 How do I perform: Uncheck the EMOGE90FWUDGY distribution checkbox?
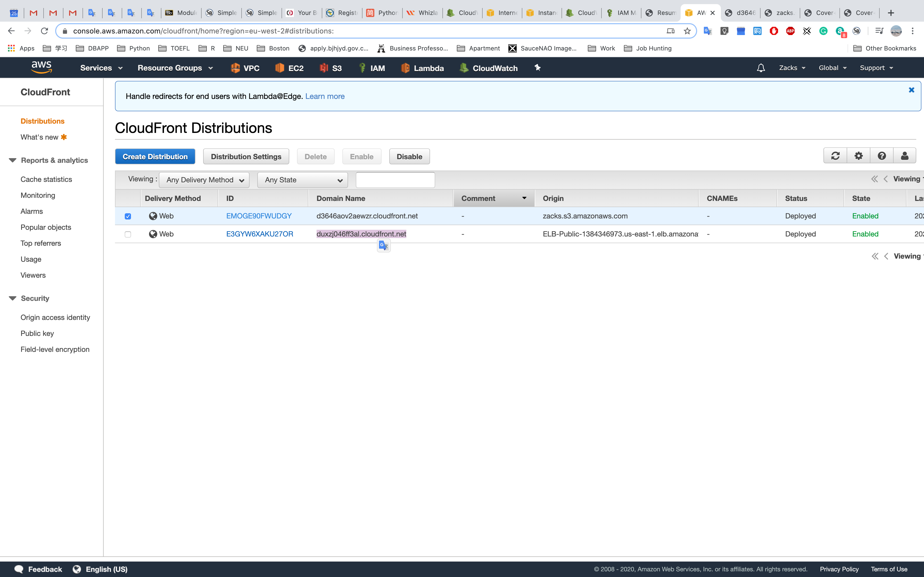pyautogui.click(x=128, y=216)
